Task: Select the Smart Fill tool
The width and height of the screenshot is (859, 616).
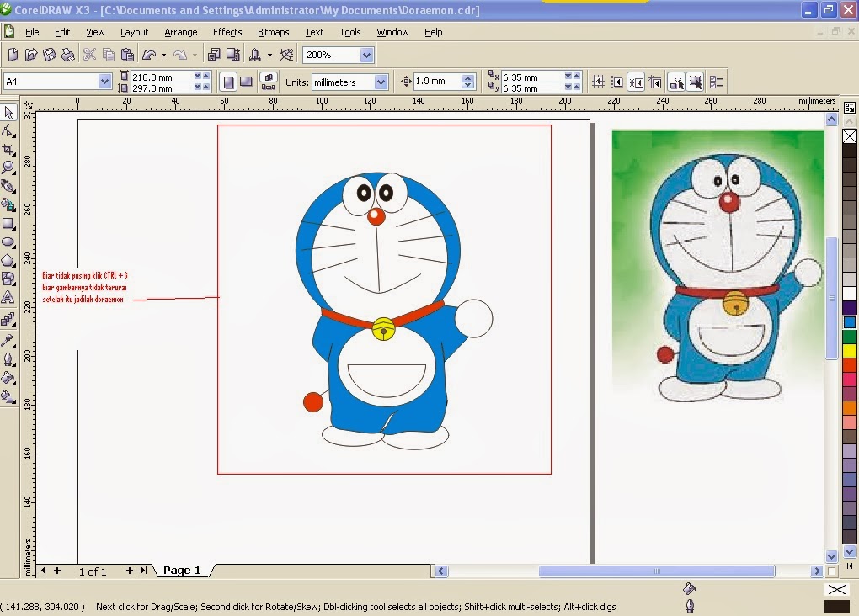Action: click(x=8, y=204)
